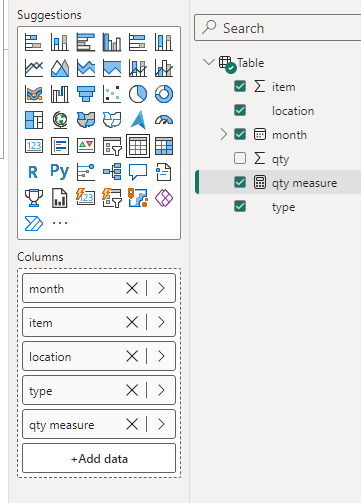Viewport: 361px width, 503px height.
Task: Uncheck the qty measure checkbox
Action: (240, 182)
